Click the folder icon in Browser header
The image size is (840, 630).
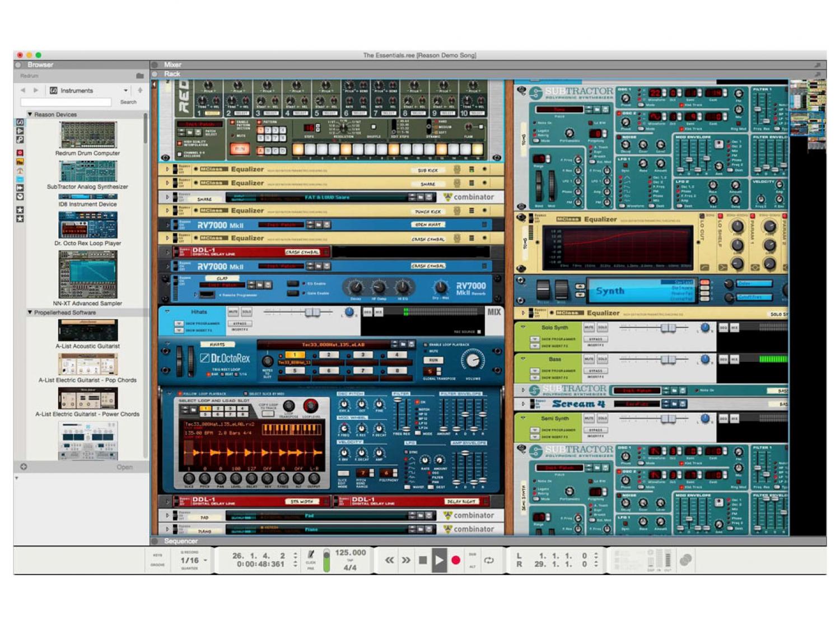click(139, 76)
